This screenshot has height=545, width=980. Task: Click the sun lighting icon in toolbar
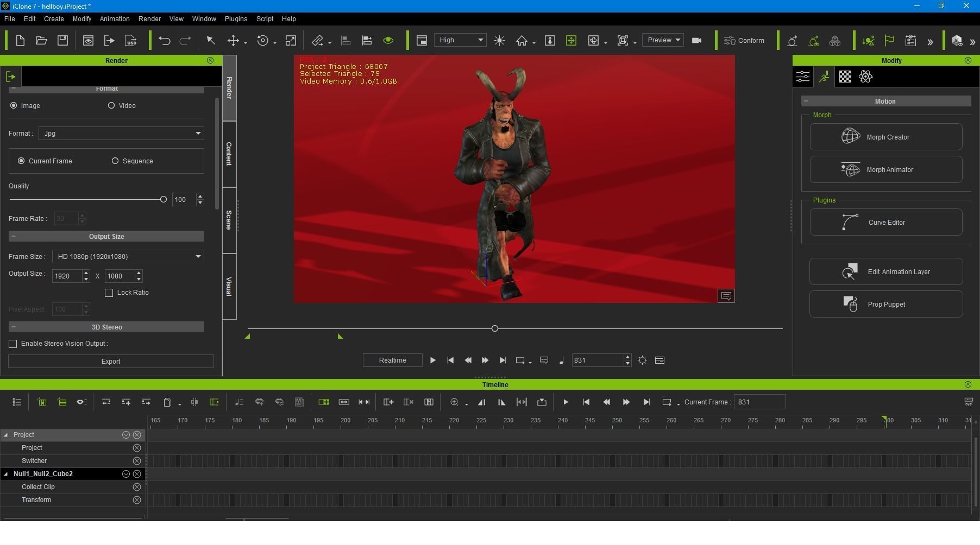(499, 41)
